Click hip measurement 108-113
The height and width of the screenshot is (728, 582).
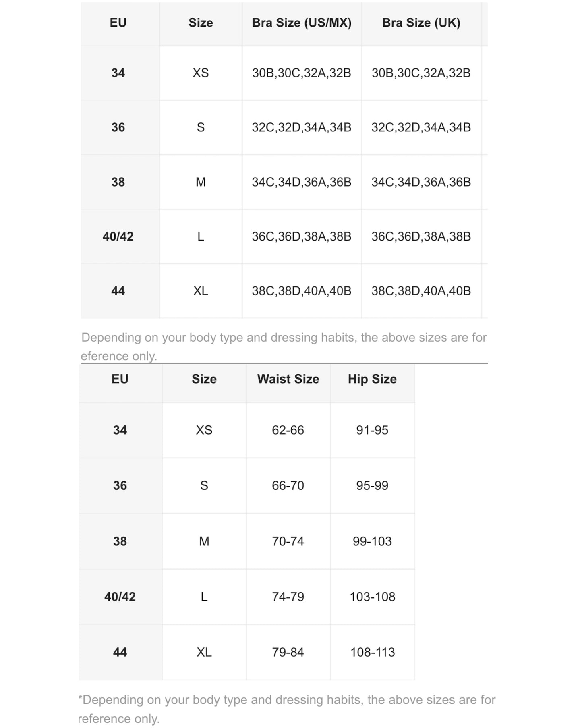(372, 652)
